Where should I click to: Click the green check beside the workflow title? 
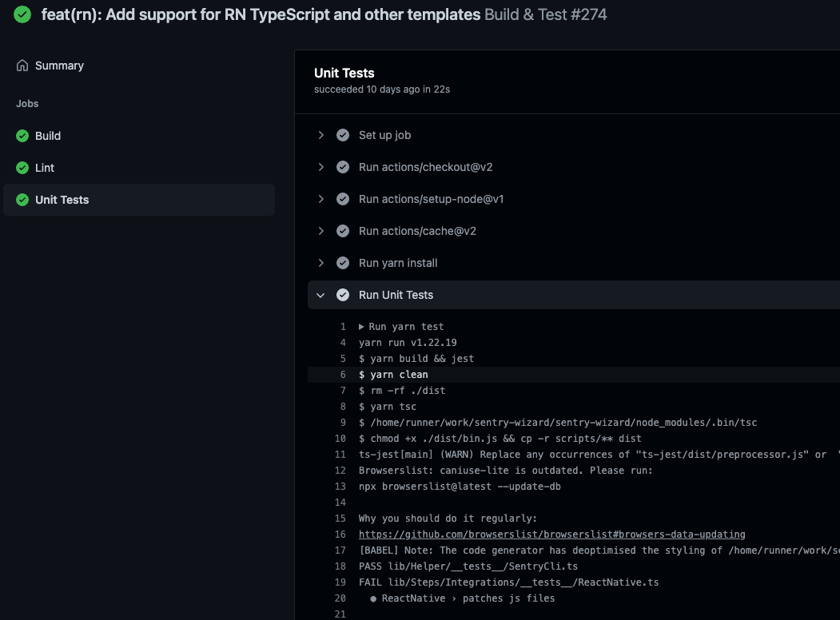click(x=22, y=14)
